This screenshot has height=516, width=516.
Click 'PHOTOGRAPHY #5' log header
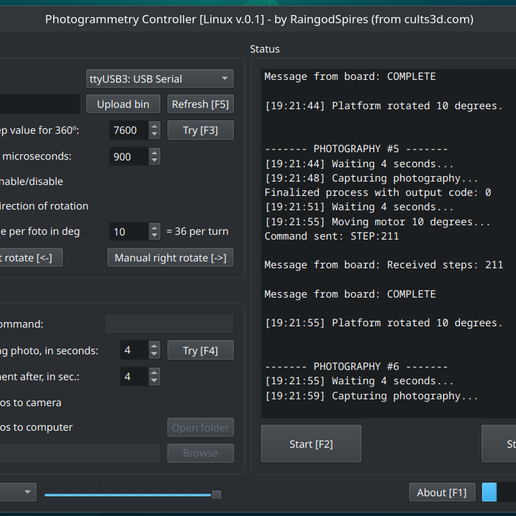(x=356, y=149)
